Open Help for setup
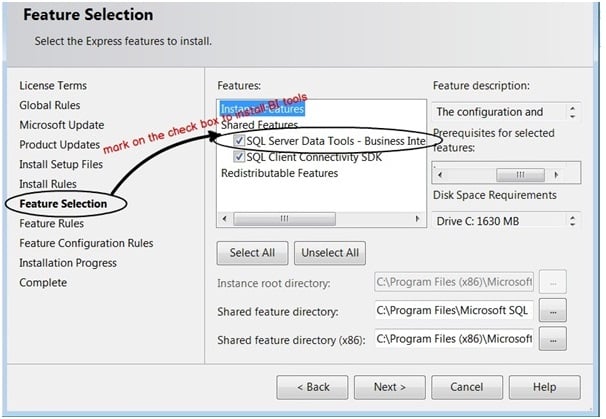This screenshot has height=419, width=606. (x=545, y=387)
